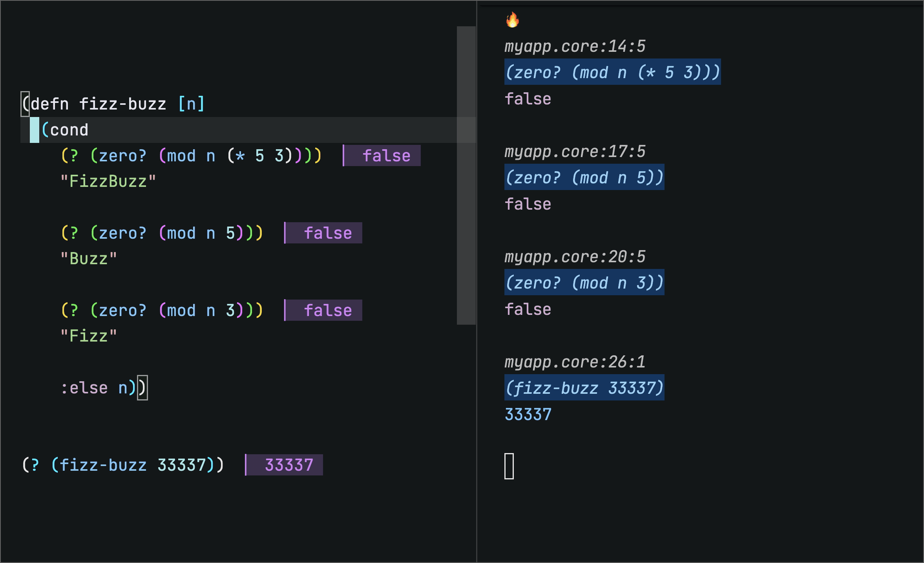The width and height of the screenshot is (924, 563).
Task: Click the 33337 result value in output pane
Action: 528,415
